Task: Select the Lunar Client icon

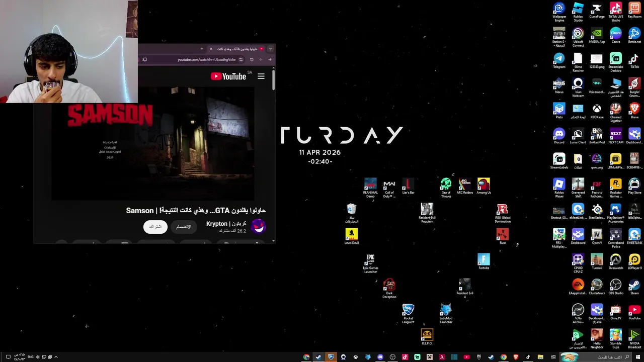Action: (x=578, y=137)
